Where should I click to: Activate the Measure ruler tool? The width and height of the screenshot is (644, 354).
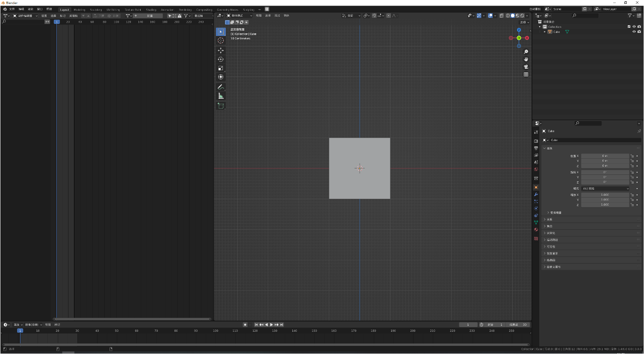click(x=221, y=96)
